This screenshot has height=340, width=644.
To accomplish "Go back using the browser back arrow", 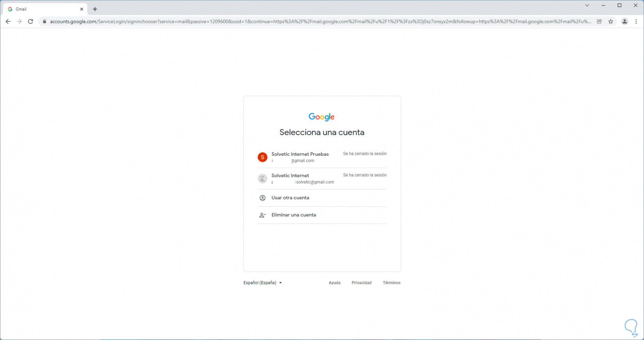I will 8,21.
